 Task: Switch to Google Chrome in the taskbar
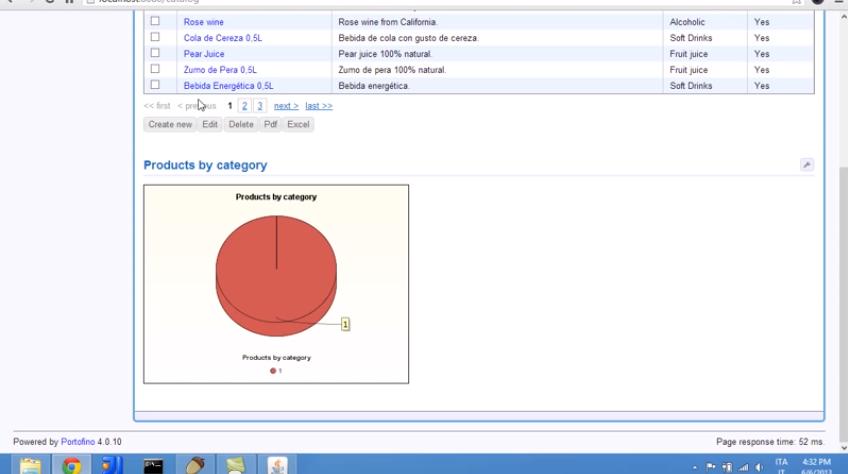(71, 465)
